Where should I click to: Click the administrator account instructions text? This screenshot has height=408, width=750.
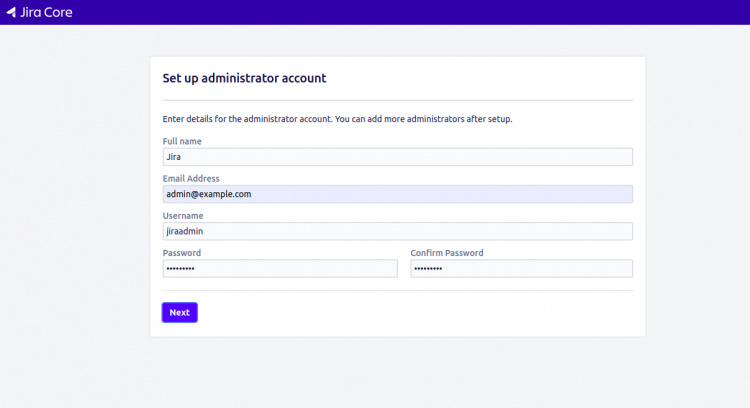point(337,119)
